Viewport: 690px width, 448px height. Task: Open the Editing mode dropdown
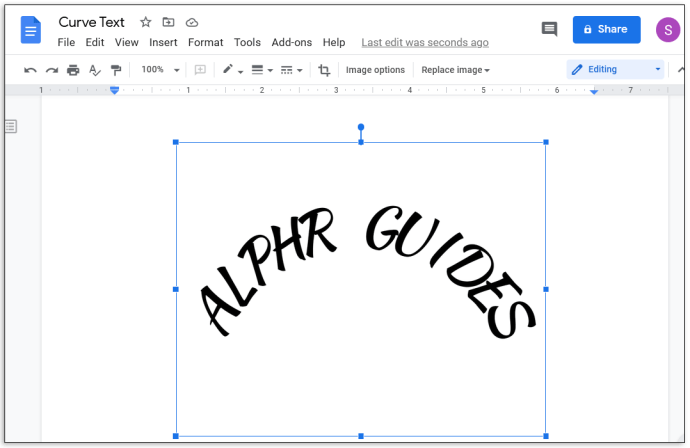tap(616, 70)
